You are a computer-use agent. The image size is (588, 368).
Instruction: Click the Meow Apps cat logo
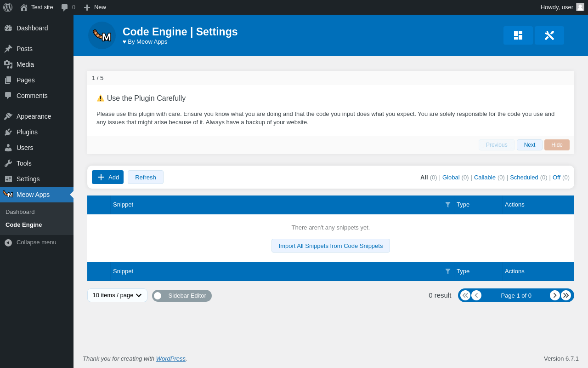pyautogui.click(x=102, y=35)
